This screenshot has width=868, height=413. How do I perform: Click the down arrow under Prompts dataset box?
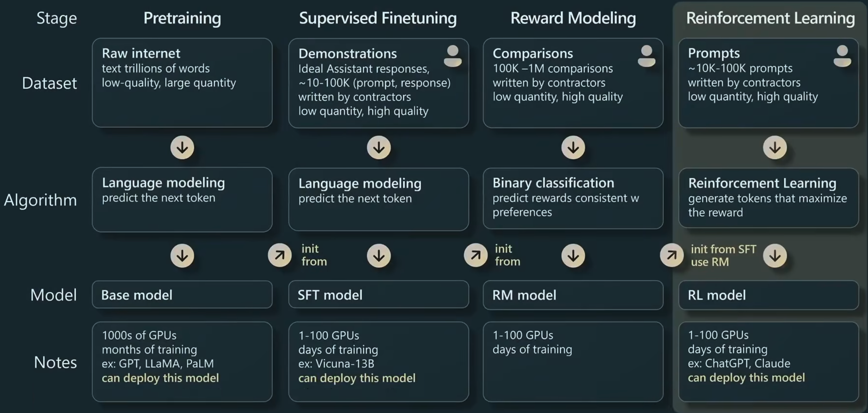775,148
